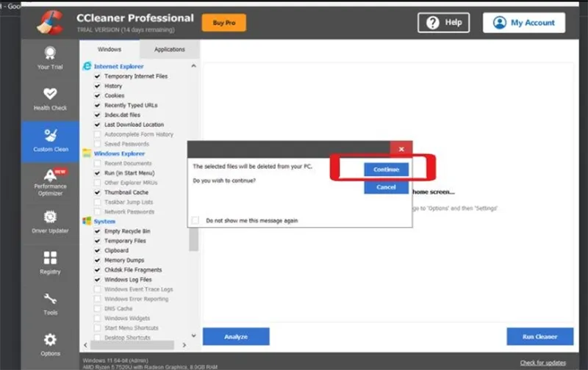Uncheck the History checkbox

pyautogui.click(x=97, y=86)
